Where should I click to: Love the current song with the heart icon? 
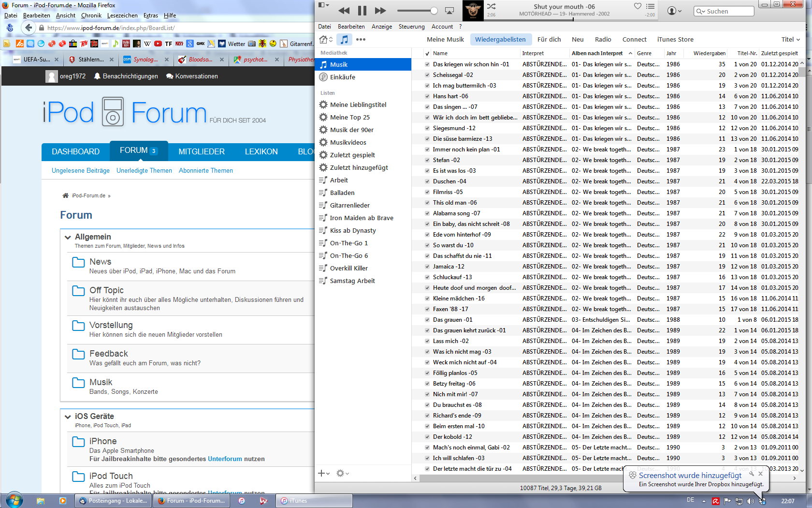click(638, 6)
